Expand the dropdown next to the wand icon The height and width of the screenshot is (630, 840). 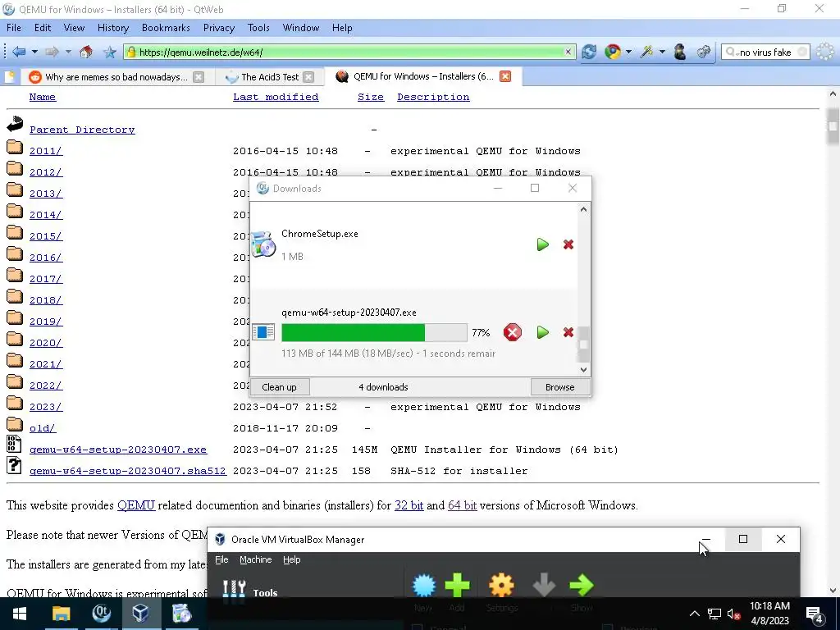click(662, 52)
